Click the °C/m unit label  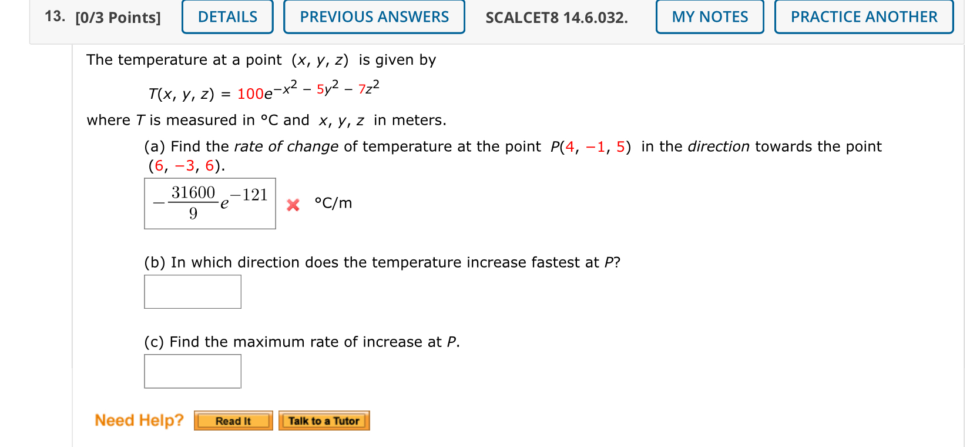tap(333, 203)
